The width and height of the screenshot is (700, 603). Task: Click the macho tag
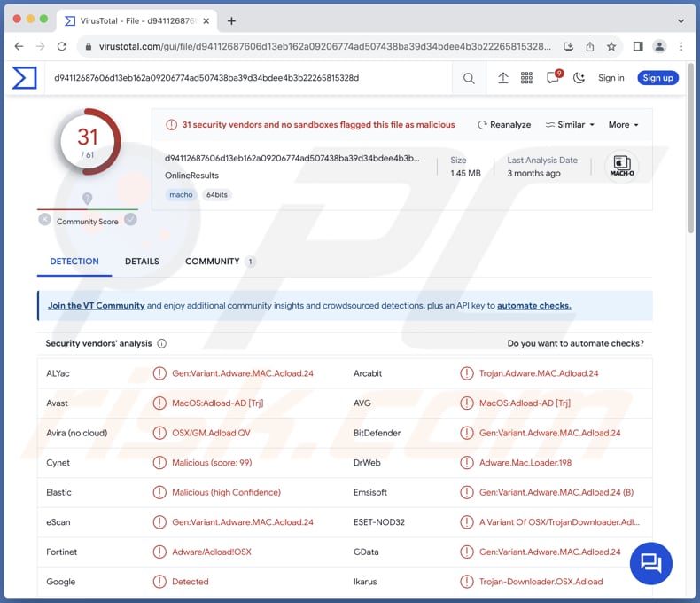click(181, 195)
